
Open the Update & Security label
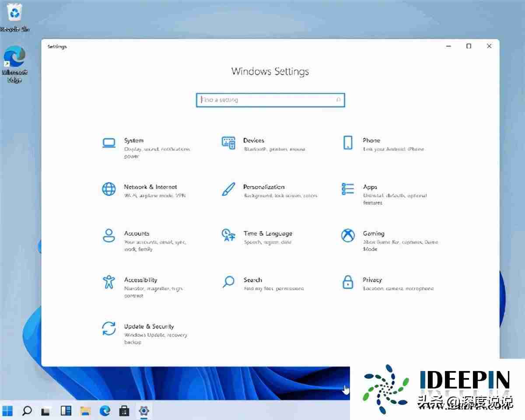point(149,326)
